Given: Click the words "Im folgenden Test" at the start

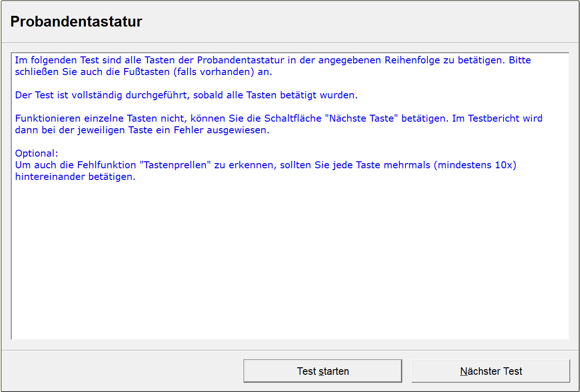Looking at the screenshot, I should [x=57, y=60].
